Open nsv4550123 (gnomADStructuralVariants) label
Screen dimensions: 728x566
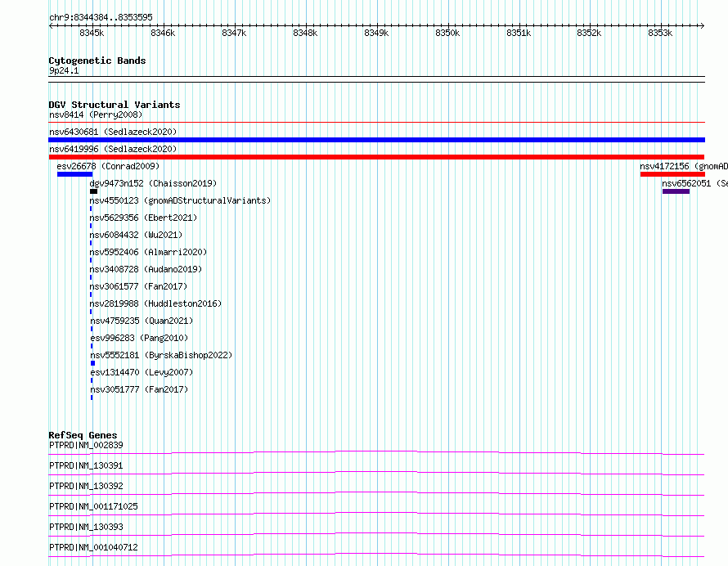click(x=180, y=200)
